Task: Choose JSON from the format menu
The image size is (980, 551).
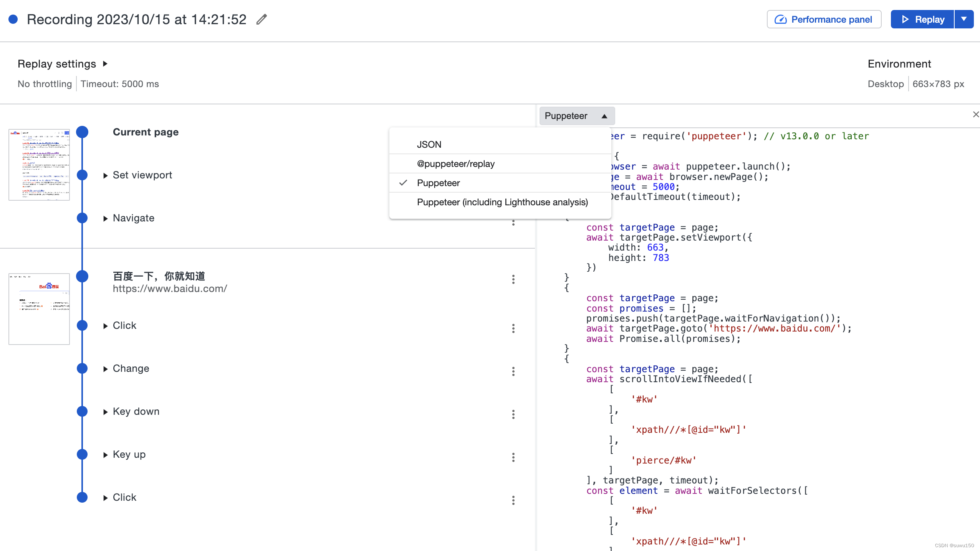Action: tap(429, 145)
